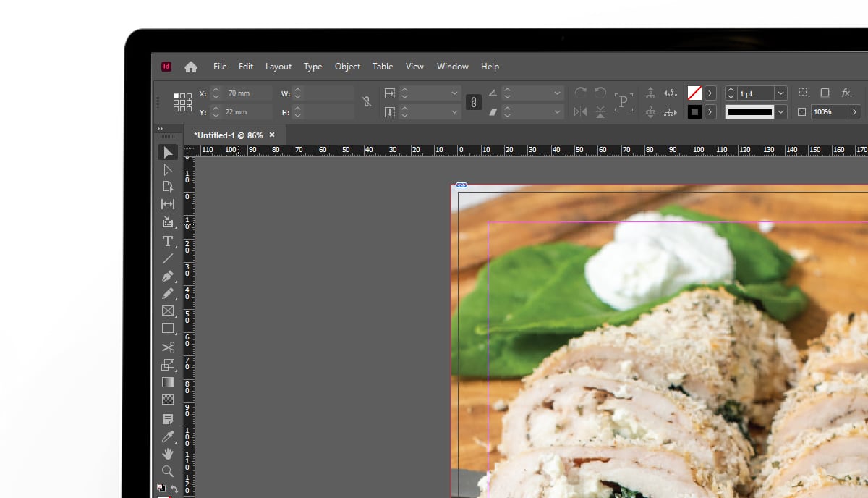Select the Gradient Swatch tool

(168, 382)
